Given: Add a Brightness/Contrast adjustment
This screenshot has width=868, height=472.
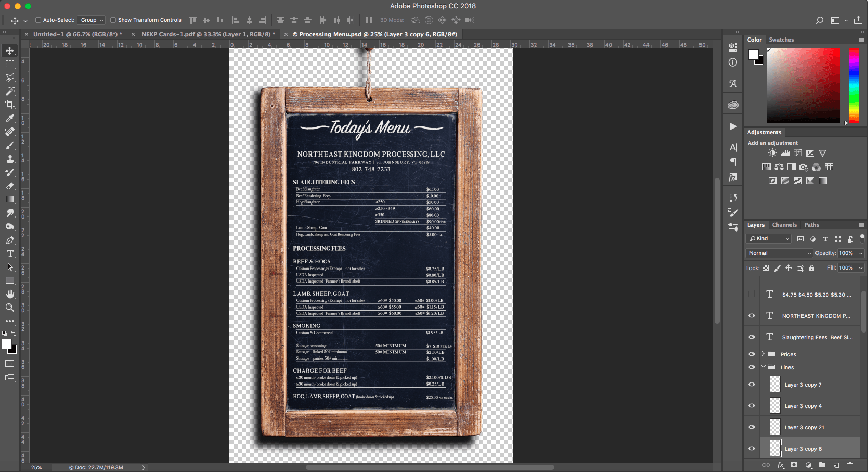Looking at the screenshot, I should [x=772, y=153].
